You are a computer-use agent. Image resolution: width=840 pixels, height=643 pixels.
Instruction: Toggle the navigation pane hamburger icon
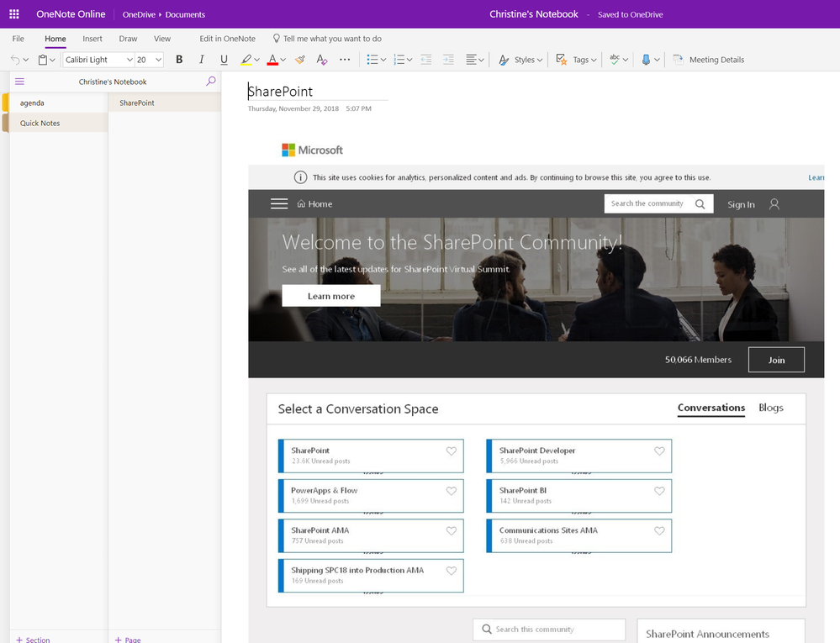[x=20, y=82]
